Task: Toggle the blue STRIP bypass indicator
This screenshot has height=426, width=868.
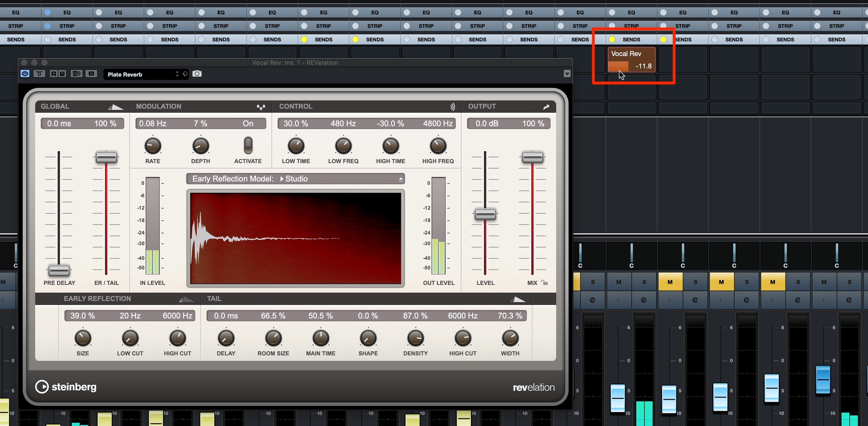Action: pyautogui.click(x=47, y=26)
